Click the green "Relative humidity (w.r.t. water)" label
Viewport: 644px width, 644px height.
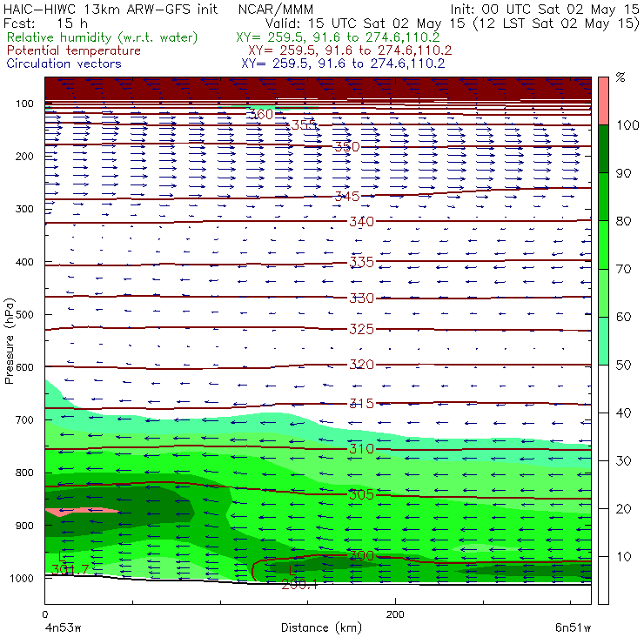click(103, 37)
